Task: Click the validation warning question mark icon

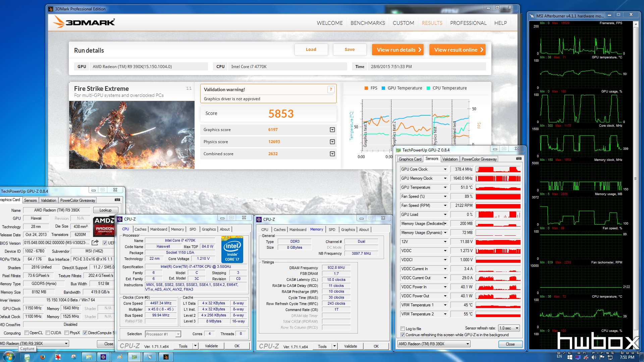Action: tap(331, 89)
